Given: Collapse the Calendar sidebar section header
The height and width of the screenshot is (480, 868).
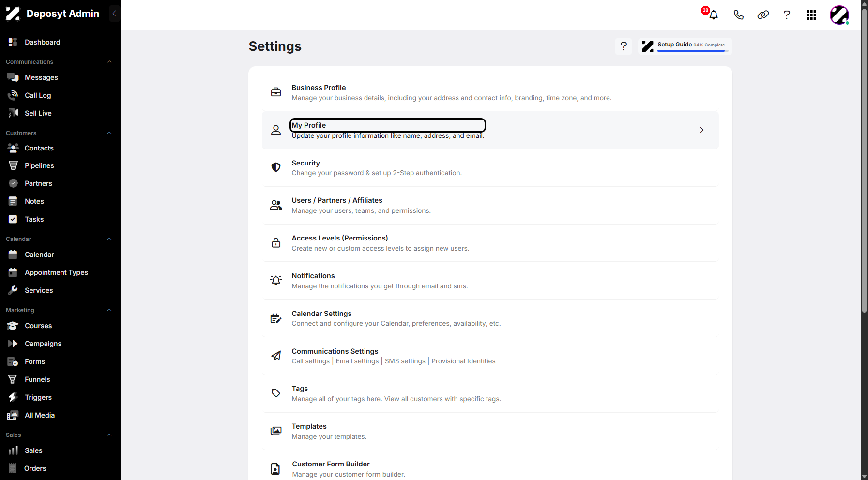Looking at the screenshot, I should (109, 239).
